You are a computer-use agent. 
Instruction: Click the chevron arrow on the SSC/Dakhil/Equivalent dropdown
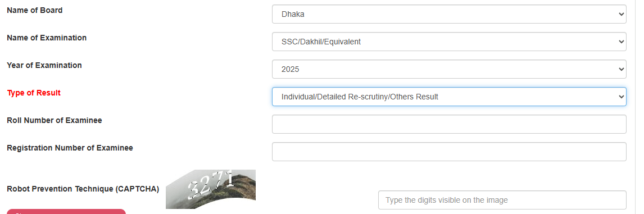pyautogui.click(x=620, y=42)
